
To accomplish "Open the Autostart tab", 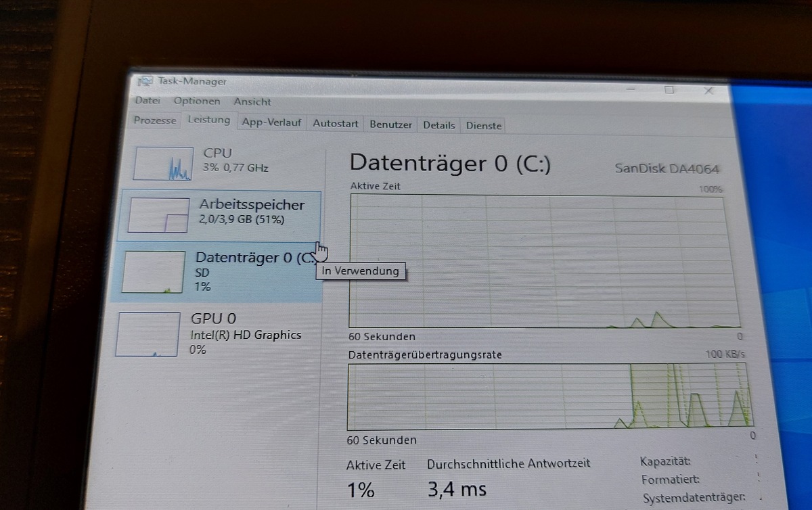I will click(336, 124).
